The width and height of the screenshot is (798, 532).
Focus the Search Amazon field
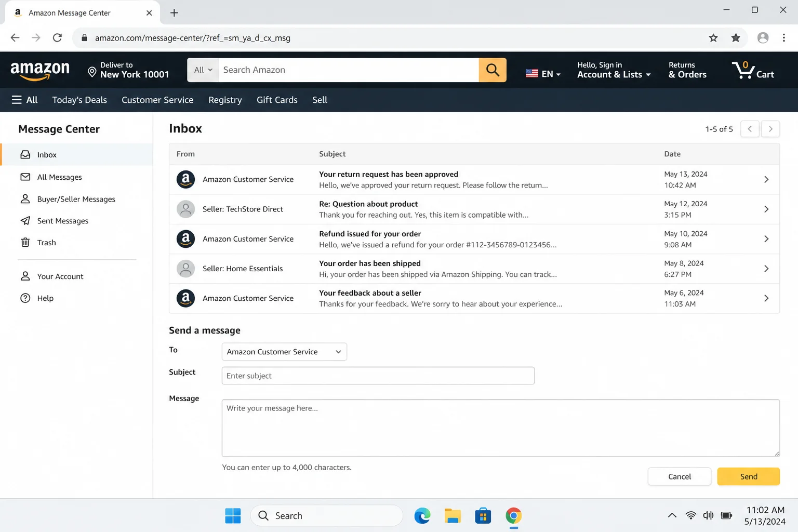click(x=348, y=70)
